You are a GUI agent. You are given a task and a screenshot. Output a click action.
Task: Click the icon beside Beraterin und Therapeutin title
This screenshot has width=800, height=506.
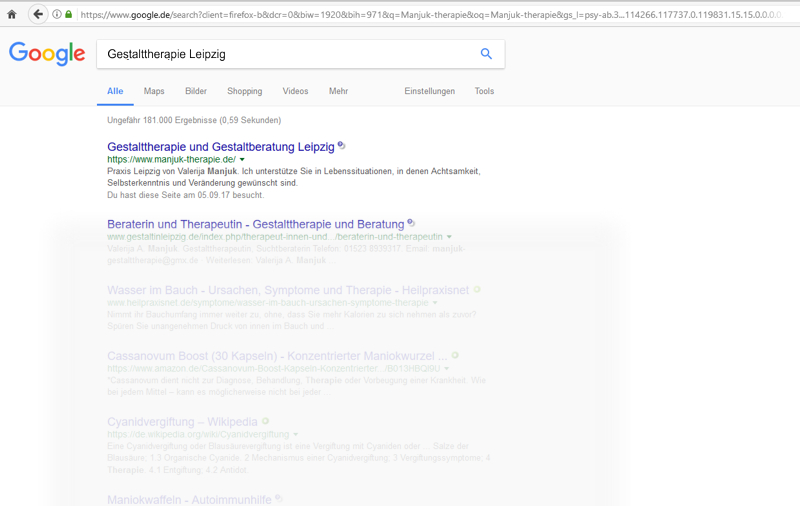pos(411,223)
